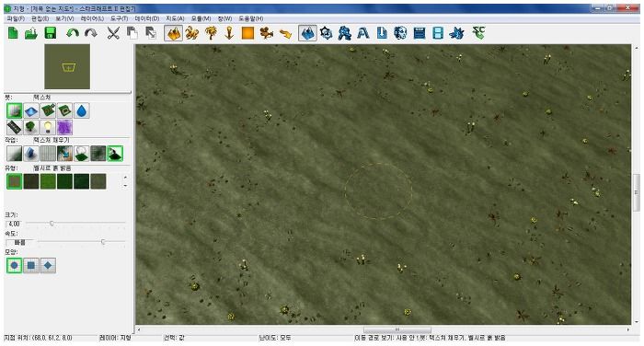Image resolution: width=644 pixels, height=346 pixels.
Task: Select the Road brush tool
Action: tap(15, 127)
